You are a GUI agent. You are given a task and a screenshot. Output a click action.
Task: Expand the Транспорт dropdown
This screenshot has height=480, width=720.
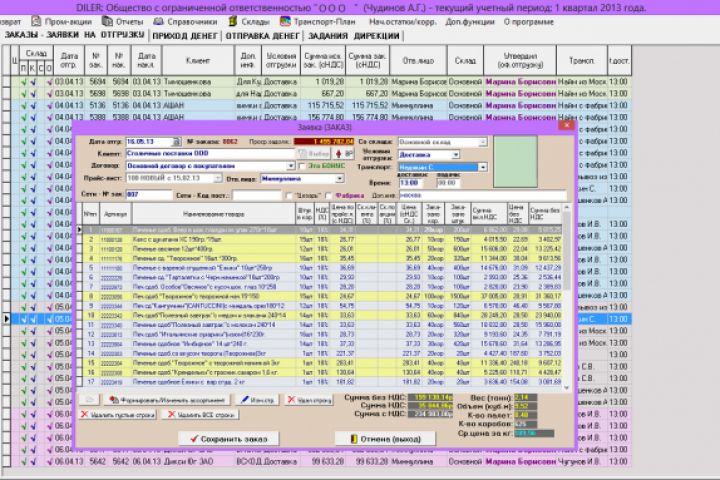[483, 167]
